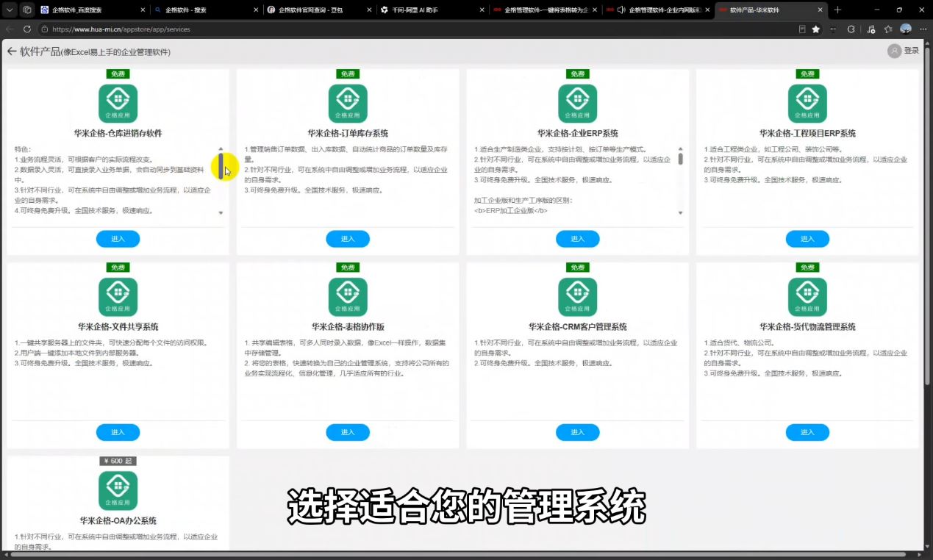Viewport: 933px width, 560px height.
Task: Click down arrow of 企业ERP系统 description scrollbar
Action: pyautogui.click(x=680, y=212)
